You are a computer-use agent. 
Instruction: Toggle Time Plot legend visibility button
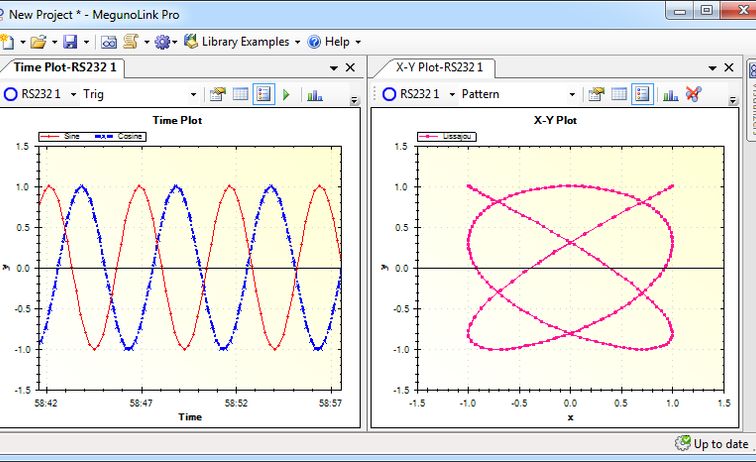[264, 94]
